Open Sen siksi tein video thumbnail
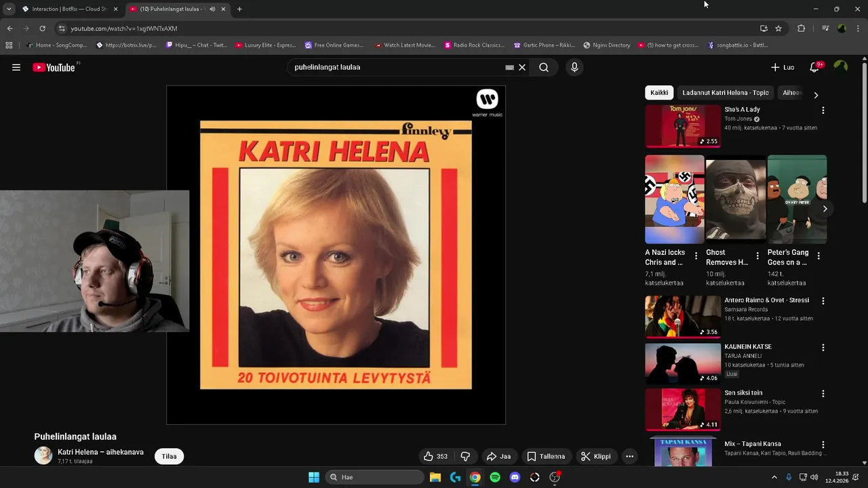868x488 pixels. [683, 409]
